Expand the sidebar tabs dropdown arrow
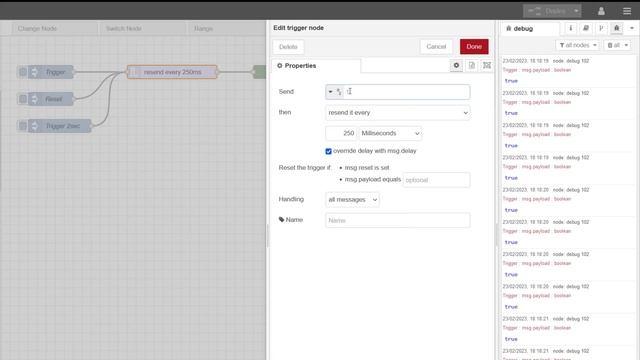 tap(632, 29)
